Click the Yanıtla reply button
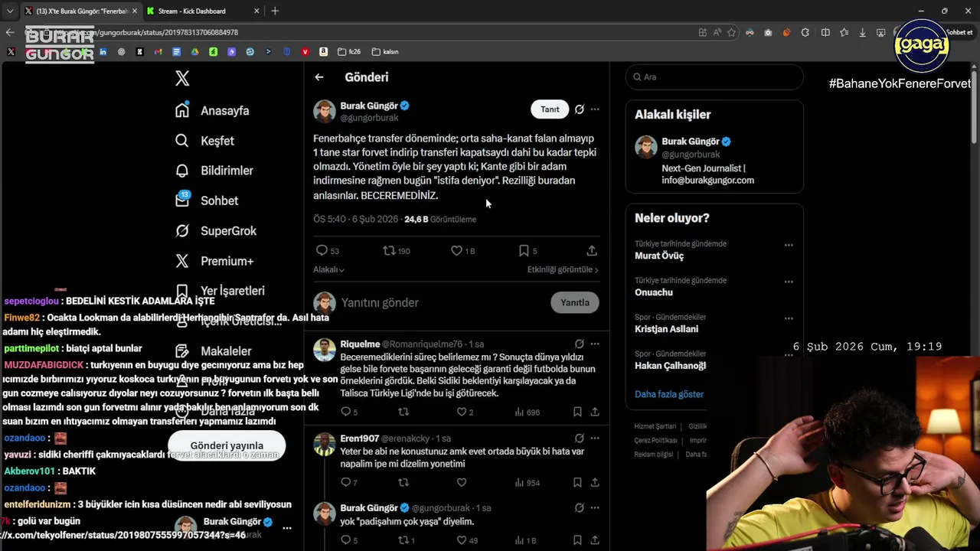The height and width of the screenshot is (551, 980). click(x=575, y=302)
